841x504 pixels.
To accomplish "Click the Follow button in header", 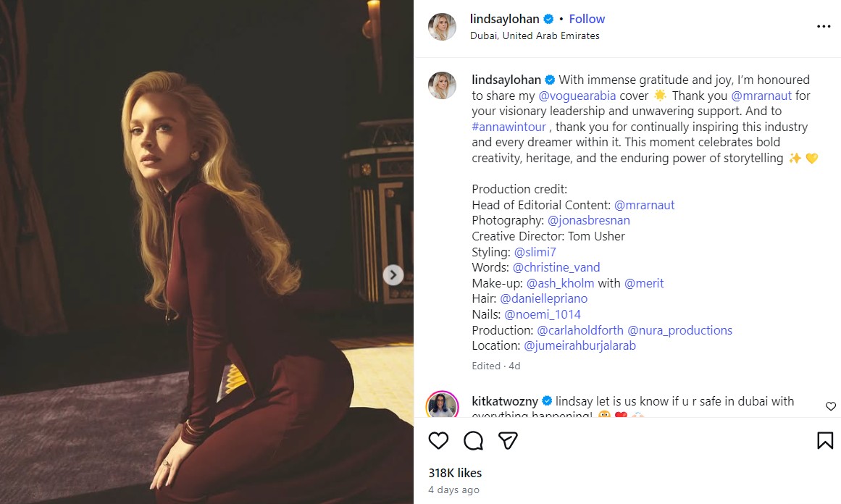I will (587, 19).
